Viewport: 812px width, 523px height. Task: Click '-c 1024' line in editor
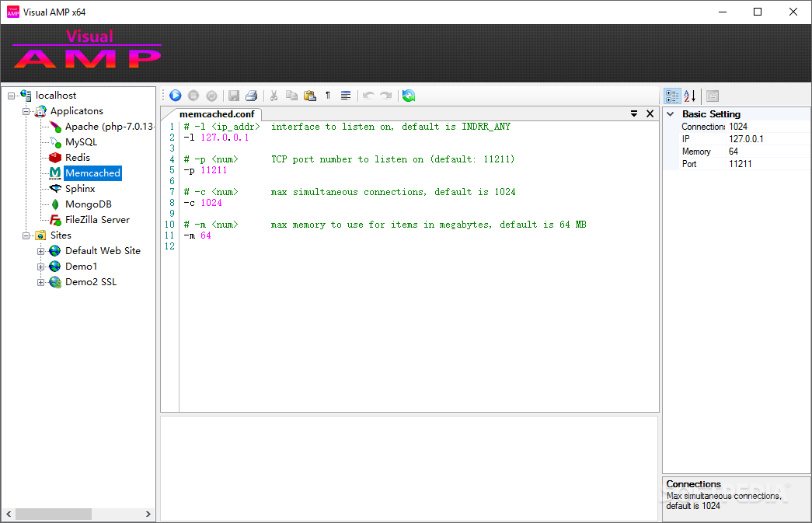point(203,203)
